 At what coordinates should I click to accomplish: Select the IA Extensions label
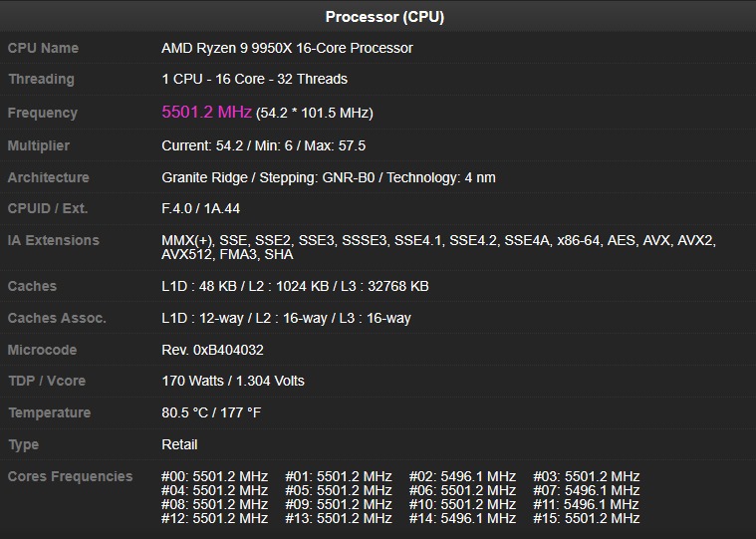point(53,240)
